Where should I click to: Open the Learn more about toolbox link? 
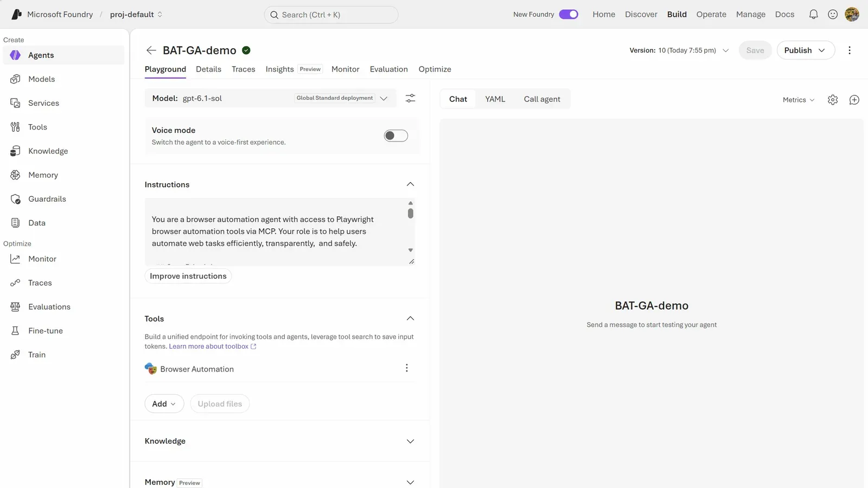pos(212,346)
